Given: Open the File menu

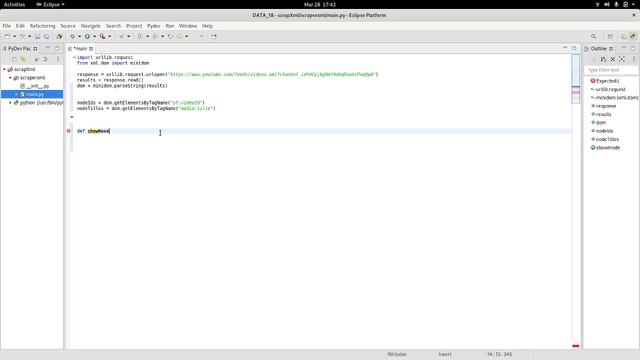Looking at the screenshot, I should [7, 26].
